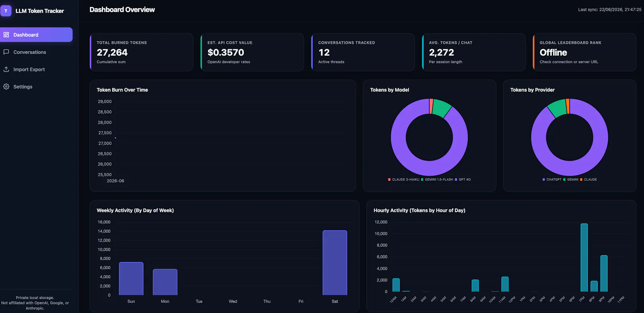The height and width of the screenshot is (313, 644).
Task: Click the 'Per session length' caption
Action: point(446,62)
